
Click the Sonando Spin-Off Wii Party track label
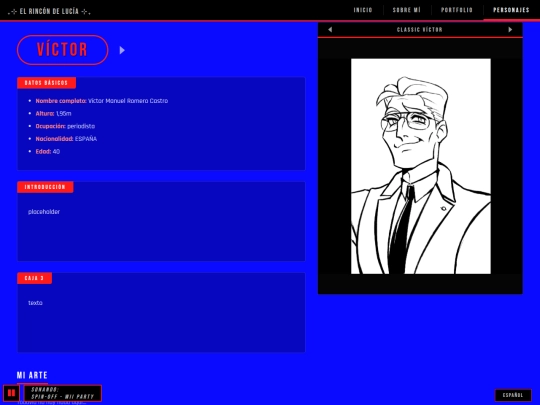pos(63,393)
